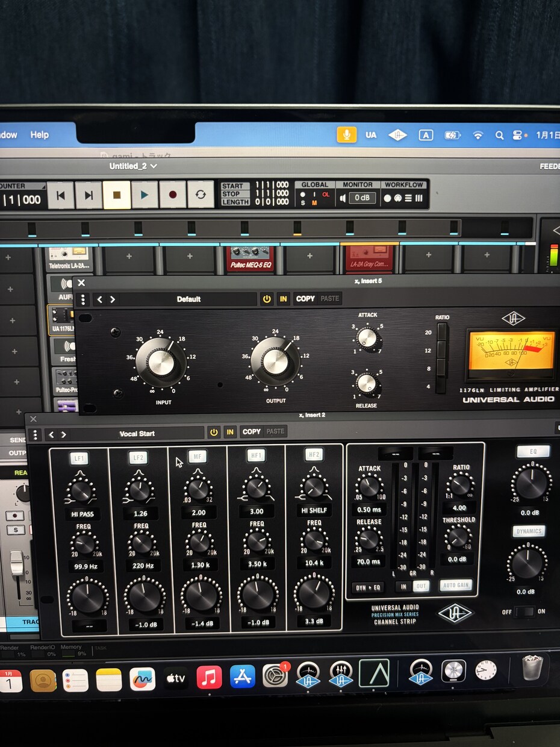560x747 pixels.
Task: Toggle the LF2 band button
Action: point(138,458)
